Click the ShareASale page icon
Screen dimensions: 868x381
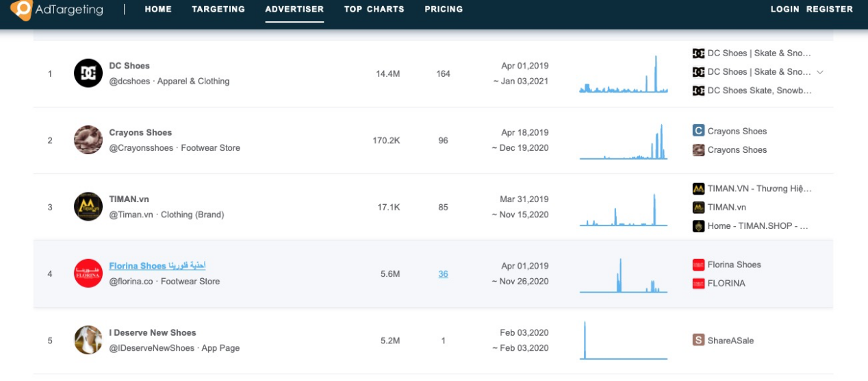(x=698, y=340)
